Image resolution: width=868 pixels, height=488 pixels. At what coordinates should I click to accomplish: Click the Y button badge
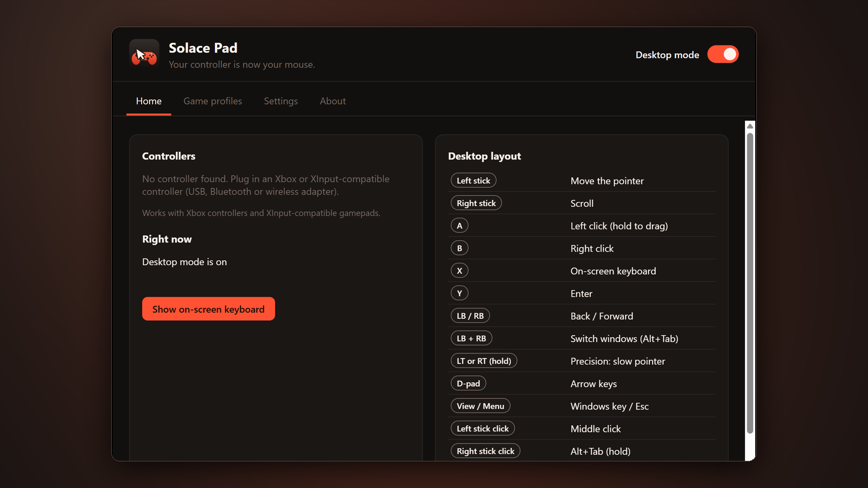coord(459,293)
